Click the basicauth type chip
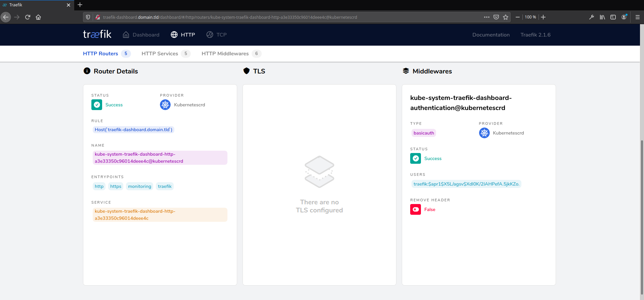The height and width of the screenshot is (300, 644). click(424, 133)
